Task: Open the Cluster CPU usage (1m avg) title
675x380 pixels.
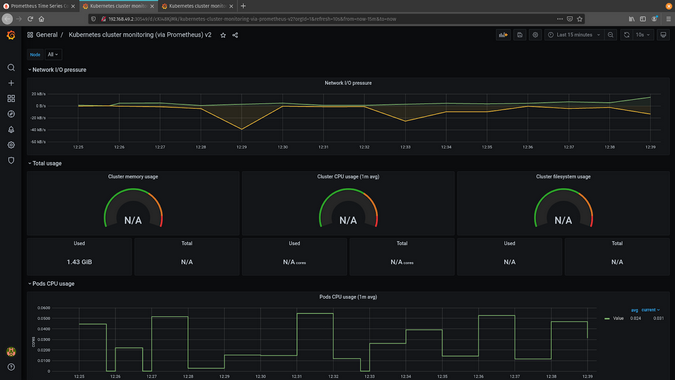Action: (x=348, y=176)
